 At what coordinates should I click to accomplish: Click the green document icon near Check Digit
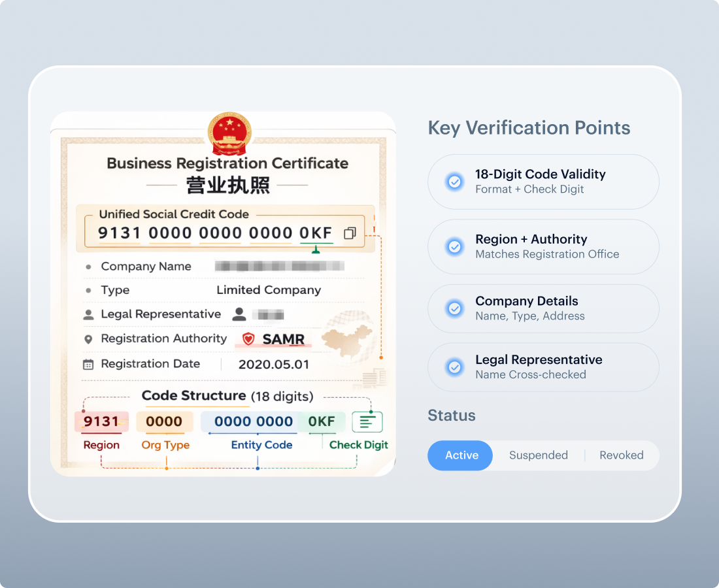tap(367, 422)
